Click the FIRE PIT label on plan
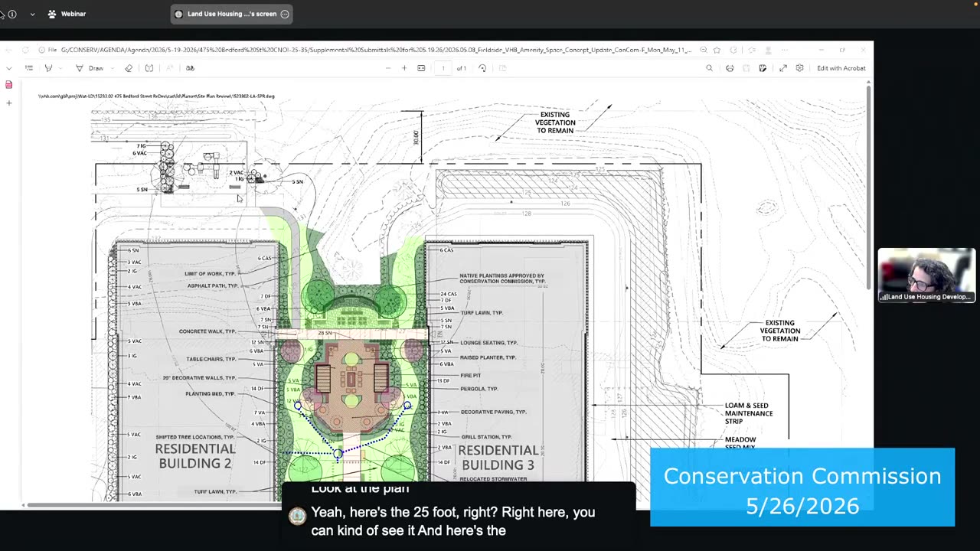This screenshot has width=980, height=551. [471, 375]
